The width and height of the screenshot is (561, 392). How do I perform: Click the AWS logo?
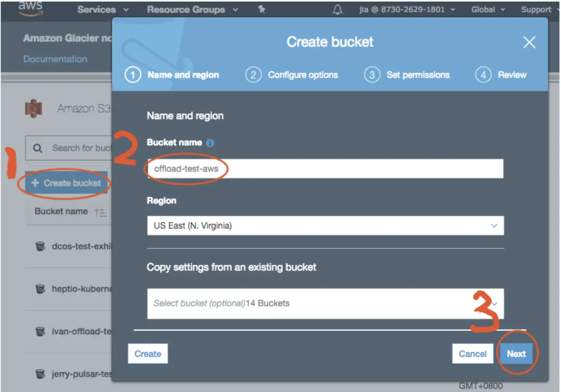pos(30,9)
